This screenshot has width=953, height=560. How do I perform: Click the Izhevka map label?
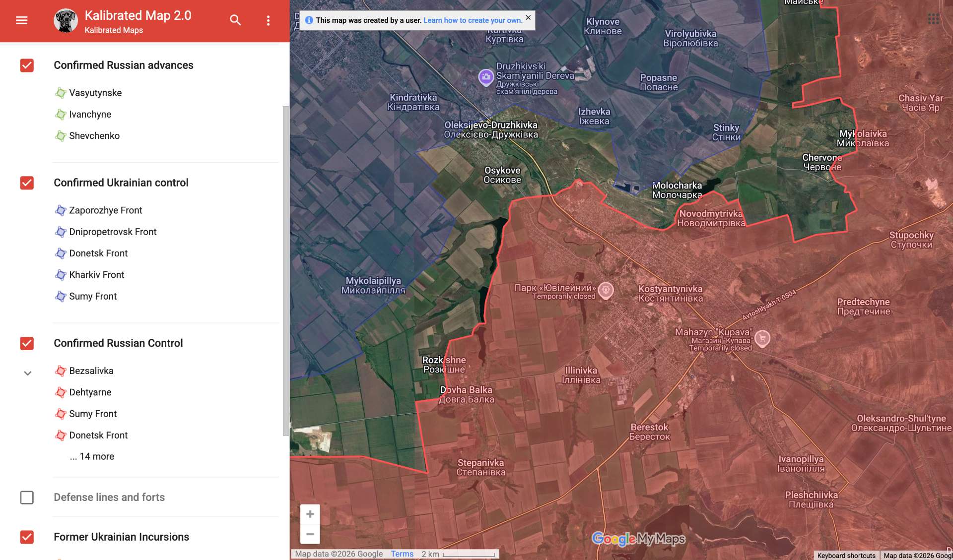(x=594, y=117)
